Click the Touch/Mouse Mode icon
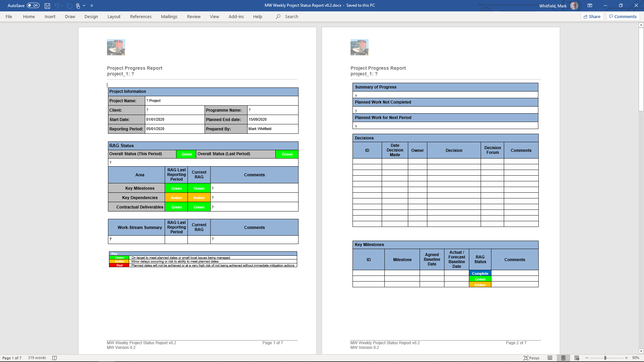 point(78,6)
